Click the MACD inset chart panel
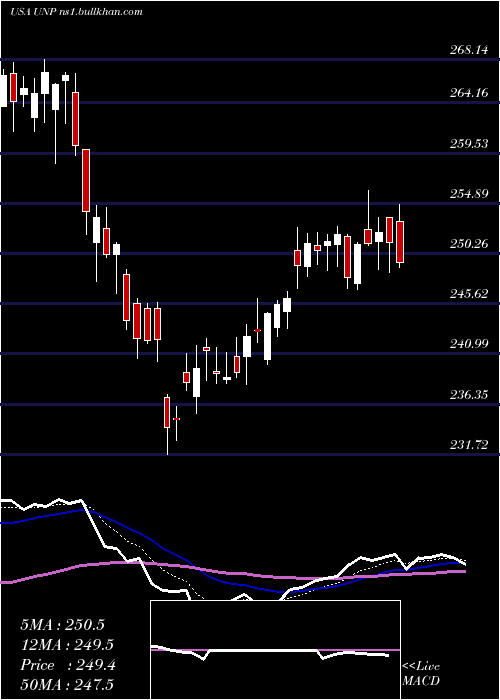The height and width of the screenshot is (700, 500). point(275,650)
